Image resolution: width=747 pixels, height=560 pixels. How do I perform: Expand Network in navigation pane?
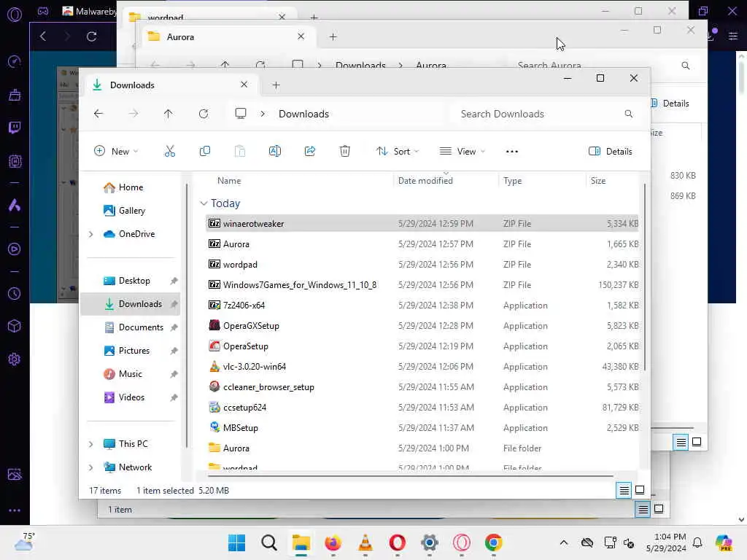91,467
